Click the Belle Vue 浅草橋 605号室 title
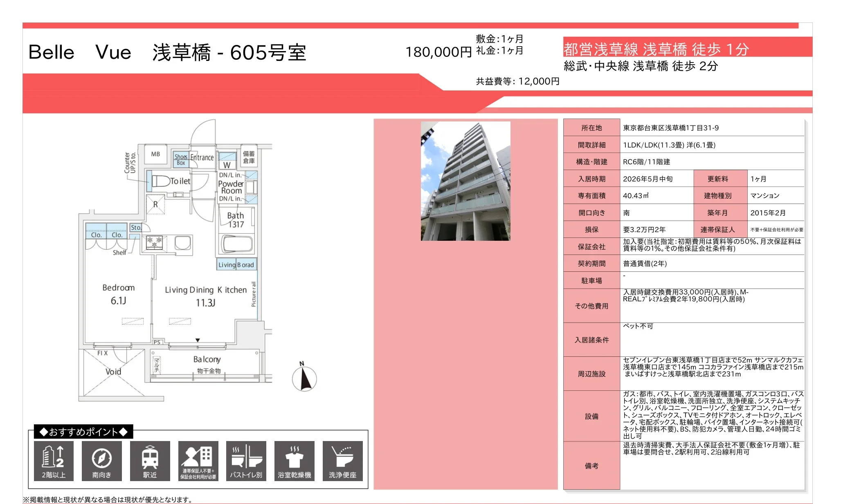841x504 pixels. (167, 52)
